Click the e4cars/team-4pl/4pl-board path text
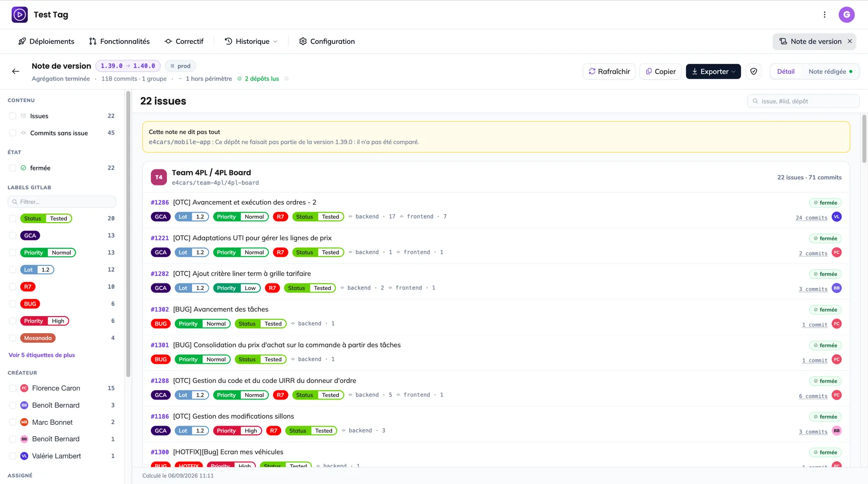The image size is (868, 484). pyautogui.click(x=215, y=183)
